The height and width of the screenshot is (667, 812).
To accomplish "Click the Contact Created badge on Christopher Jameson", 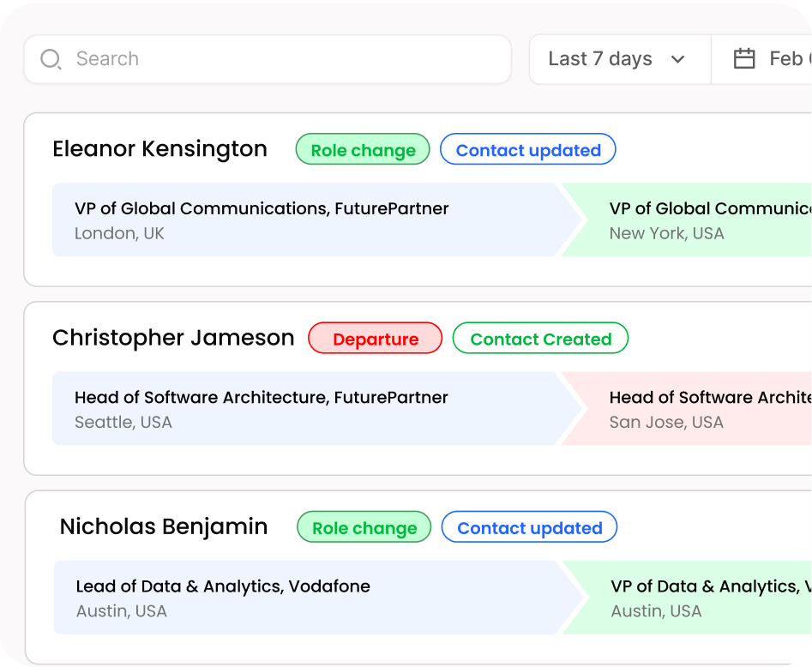I will [x=540, y=338].
